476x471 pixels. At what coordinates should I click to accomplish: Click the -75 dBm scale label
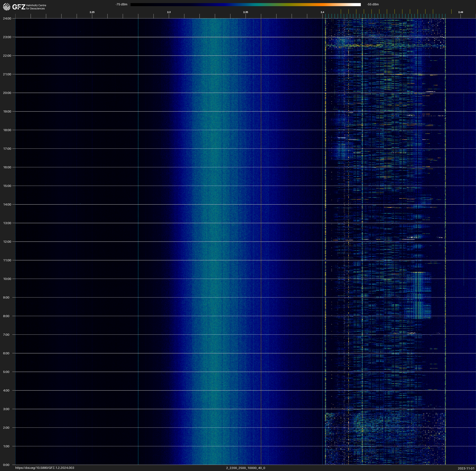tap(121, 4)
